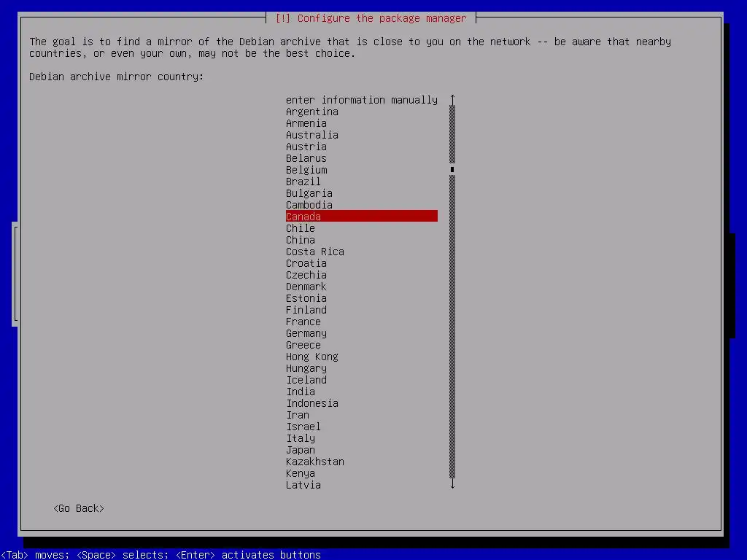This screenshot has height=560, width=747.
Task: Pick Kenya in the country list
Action: click(x=362, y=473)
